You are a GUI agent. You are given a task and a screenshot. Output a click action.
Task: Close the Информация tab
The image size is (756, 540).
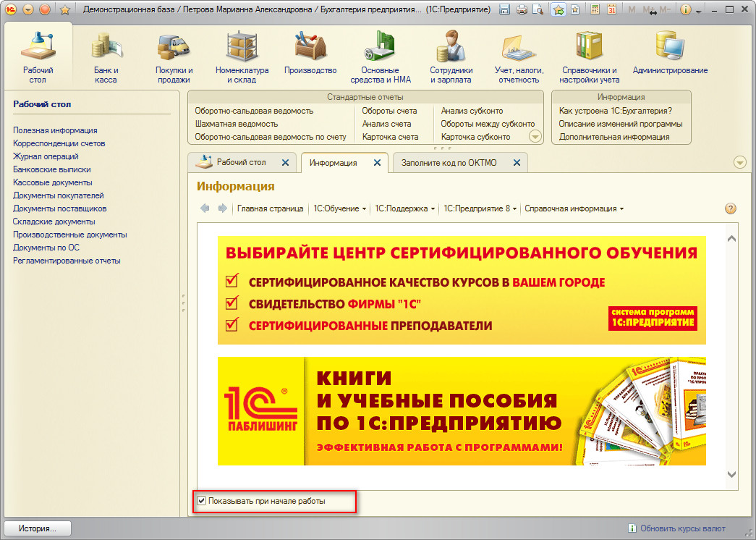click(x=377, y=163)
